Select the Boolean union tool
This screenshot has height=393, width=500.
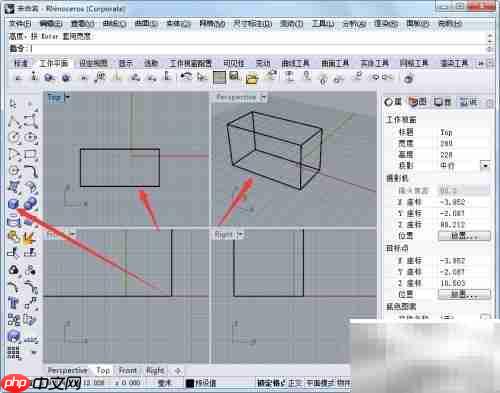tap(31, 203)
